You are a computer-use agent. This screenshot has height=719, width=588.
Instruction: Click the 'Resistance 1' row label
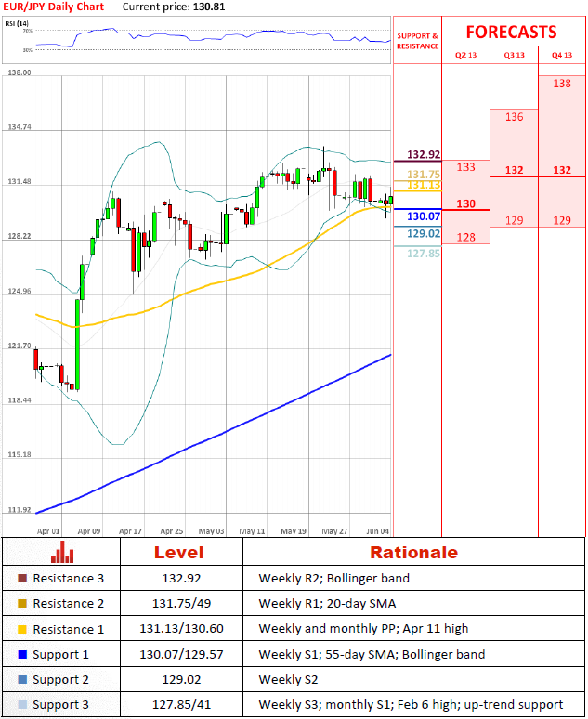point(69,629)
